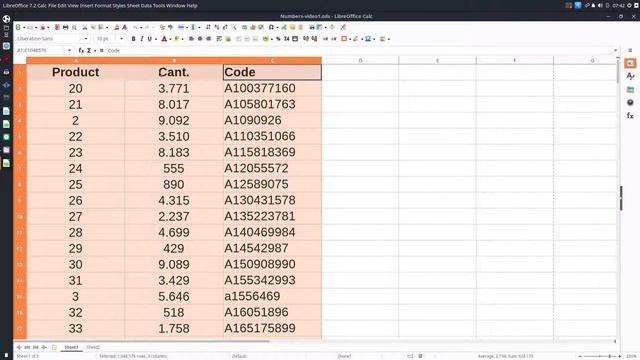Click the Name Box field
This screenshot has width=640, height=360.
click(x=40, y=50)
